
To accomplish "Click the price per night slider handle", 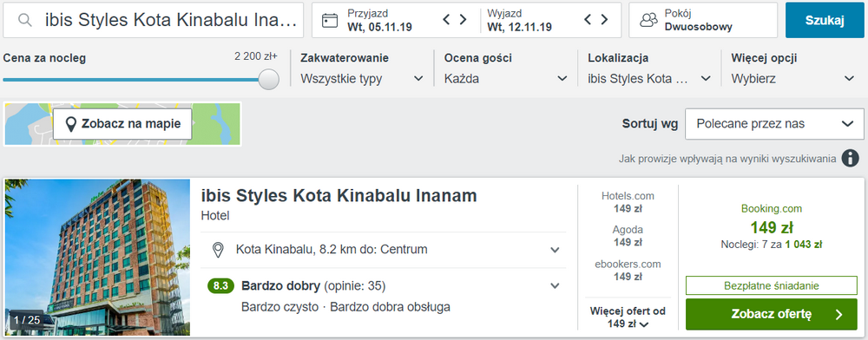I will 269,79.
